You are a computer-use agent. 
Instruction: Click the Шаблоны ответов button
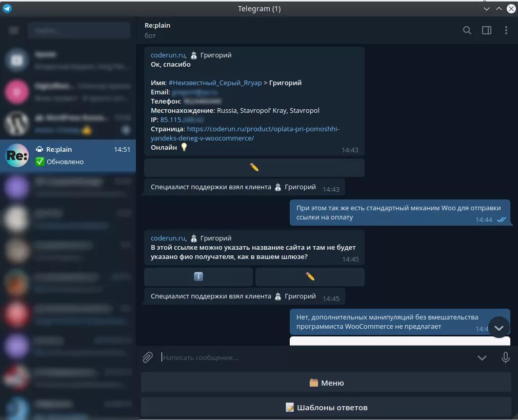[x=326, y=408]
